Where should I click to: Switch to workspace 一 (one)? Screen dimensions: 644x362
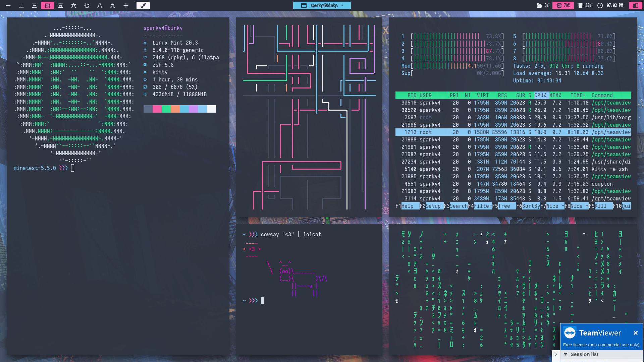[x=8, y=5]
